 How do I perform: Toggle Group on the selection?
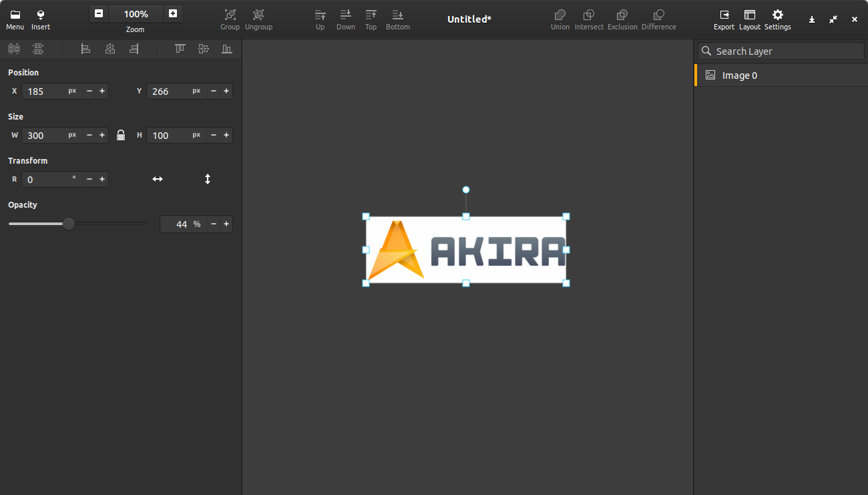[230, 19]
